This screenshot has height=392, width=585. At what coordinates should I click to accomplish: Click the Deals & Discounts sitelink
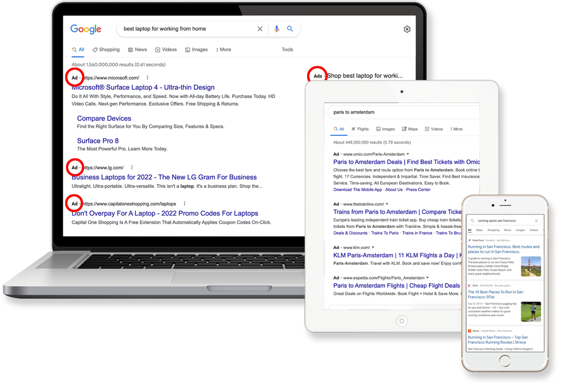[350, 233]
